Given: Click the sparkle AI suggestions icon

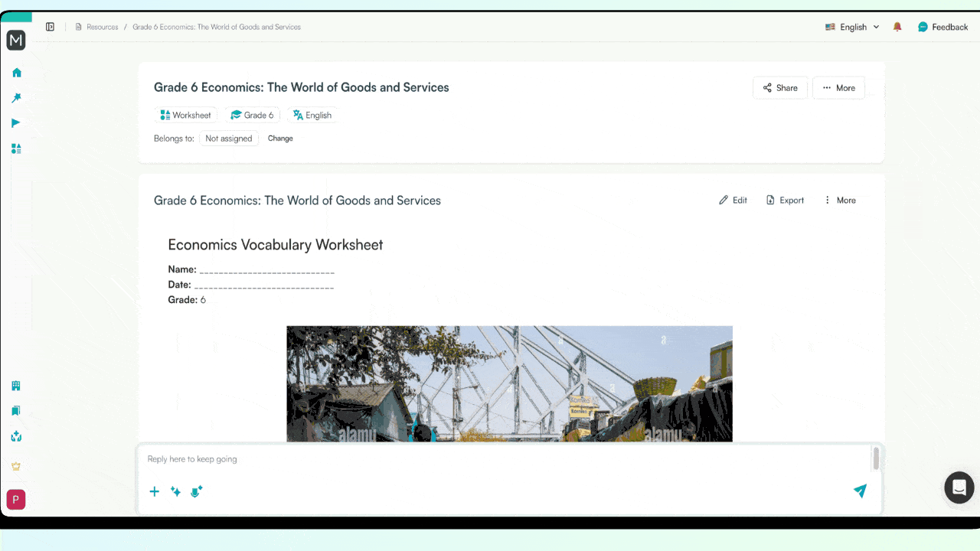Looking at the screenshot, I should coord(175,491).
